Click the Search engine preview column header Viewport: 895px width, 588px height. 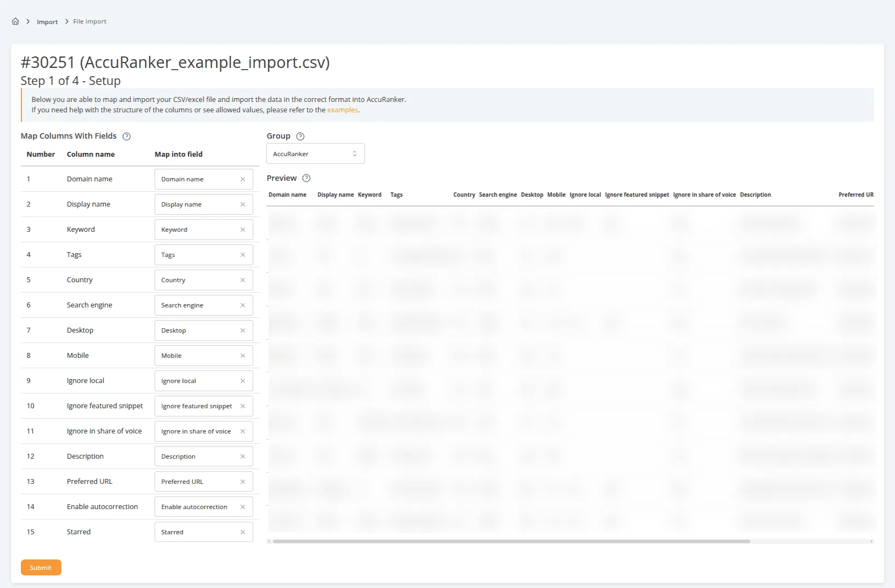click(x=498, y=195)
